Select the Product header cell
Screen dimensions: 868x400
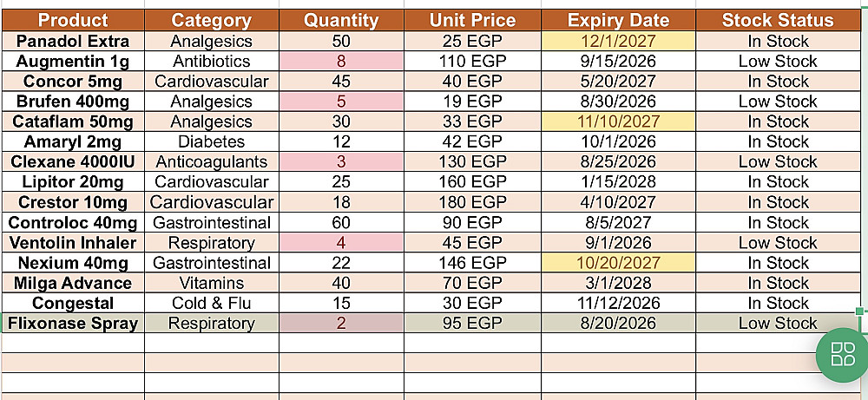(73, 21)
